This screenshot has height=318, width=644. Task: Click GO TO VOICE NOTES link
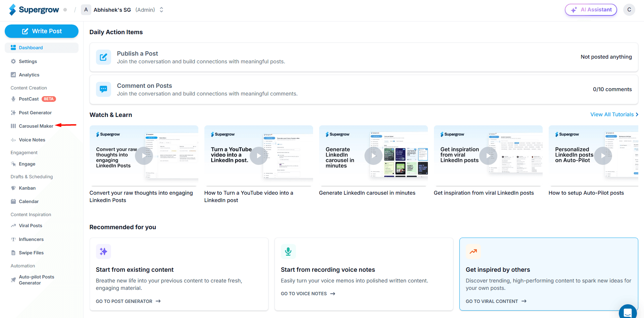[x=308, y=294]
